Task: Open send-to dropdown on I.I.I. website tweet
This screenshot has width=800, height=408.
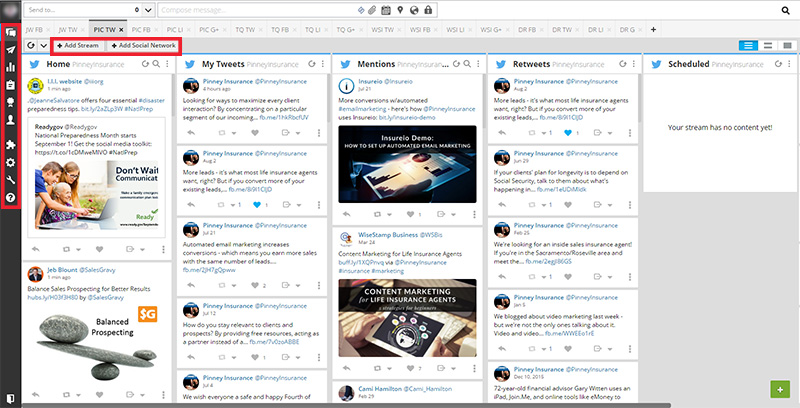Action: pos(142,250)
